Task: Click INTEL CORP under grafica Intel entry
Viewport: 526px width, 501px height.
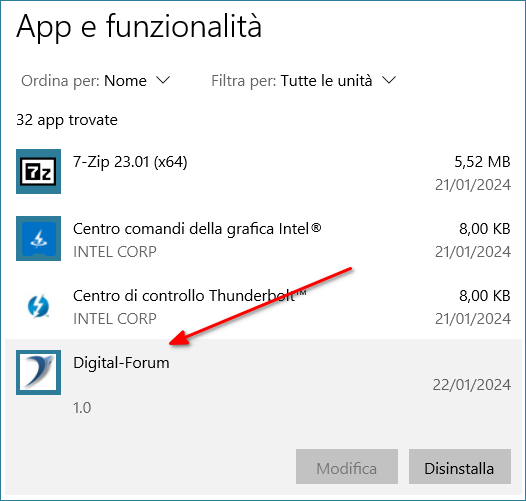Action: tap(115, 252)
